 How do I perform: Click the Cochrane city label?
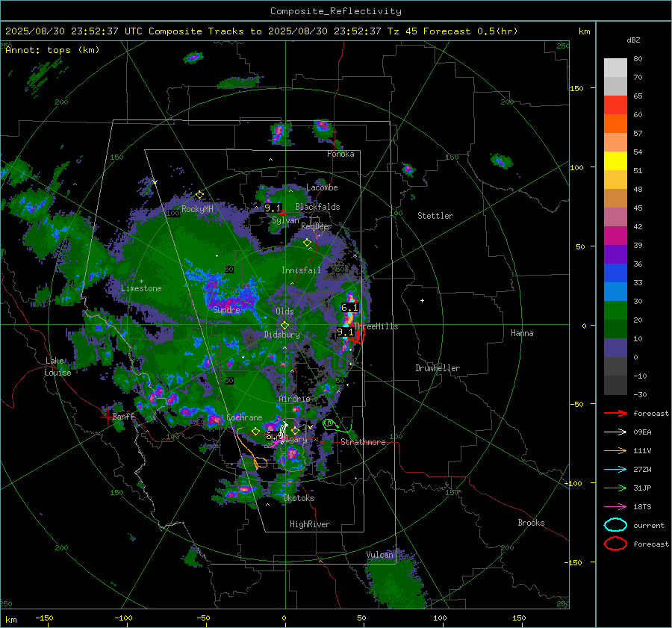[x=244, y=417]
